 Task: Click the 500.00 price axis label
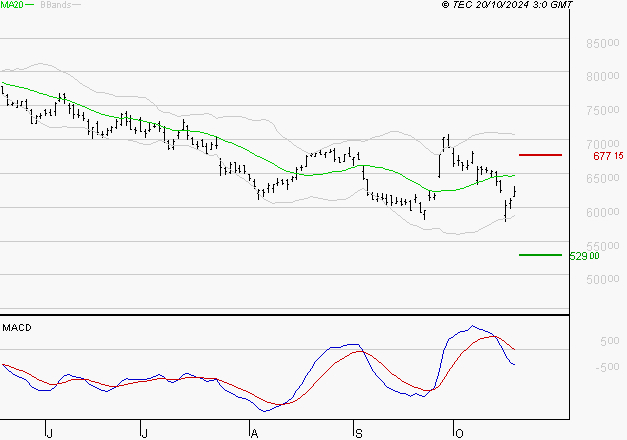click(x=603, y=279)
